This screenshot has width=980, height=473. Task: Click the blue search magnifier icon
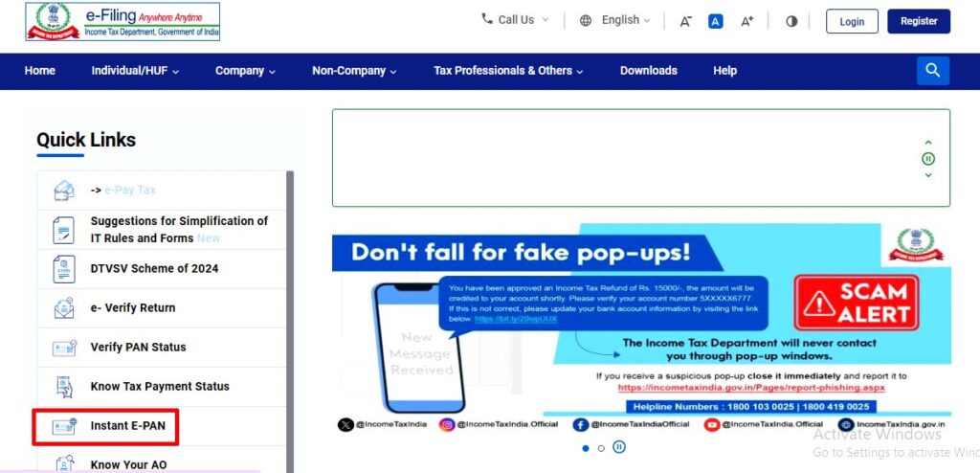tap(932, 71)
